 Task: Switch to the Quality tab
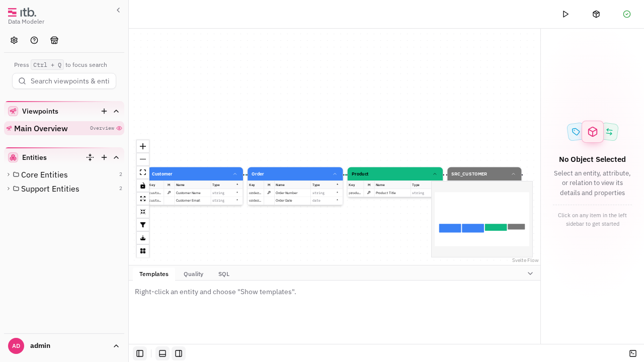(x=194, y=274)
